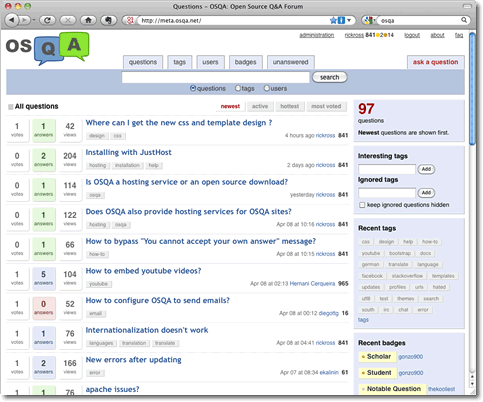The height and width of the screenshot is (402, 483).
Task: Open the back/forward history dropdown arrow
Action: click(34, 20)
